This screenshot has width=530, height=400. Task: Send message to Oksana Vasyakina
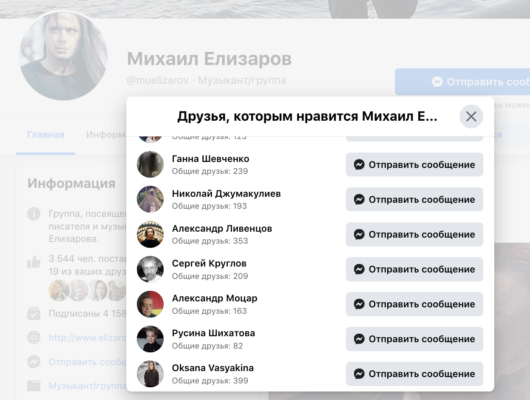[x=414, y=374]
